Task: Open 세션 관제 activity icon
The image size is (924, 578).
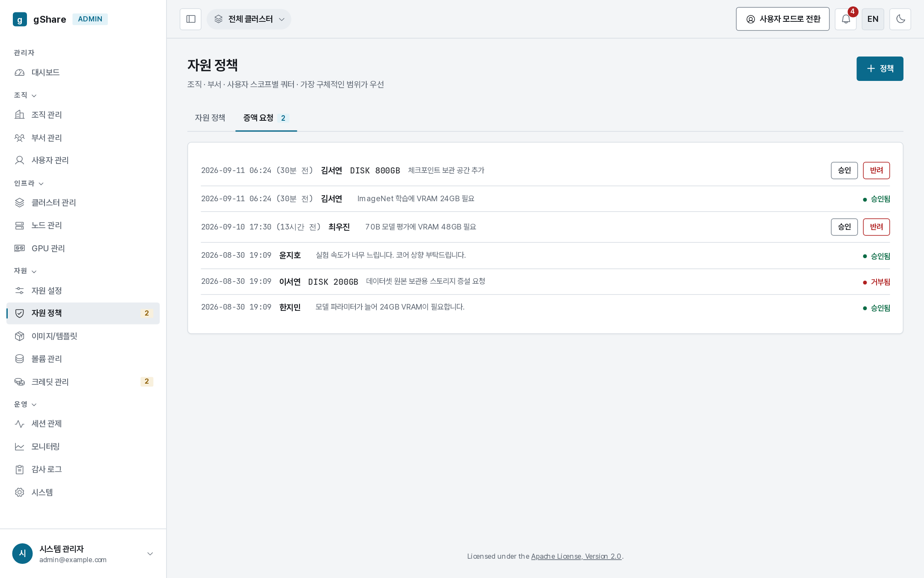Action: [x=19, y=424]
